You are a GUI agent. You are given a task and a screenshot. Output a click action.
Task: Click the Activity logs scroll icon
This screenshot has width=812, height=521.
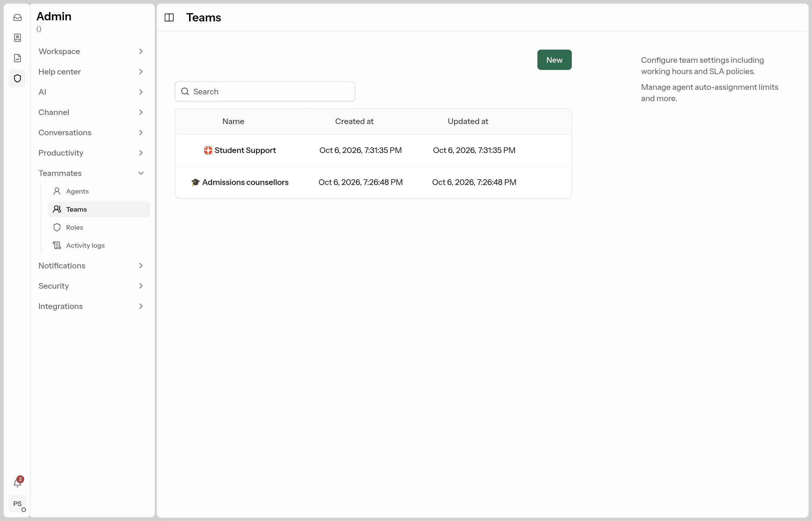pyautogui.click(x=57, y=245)
